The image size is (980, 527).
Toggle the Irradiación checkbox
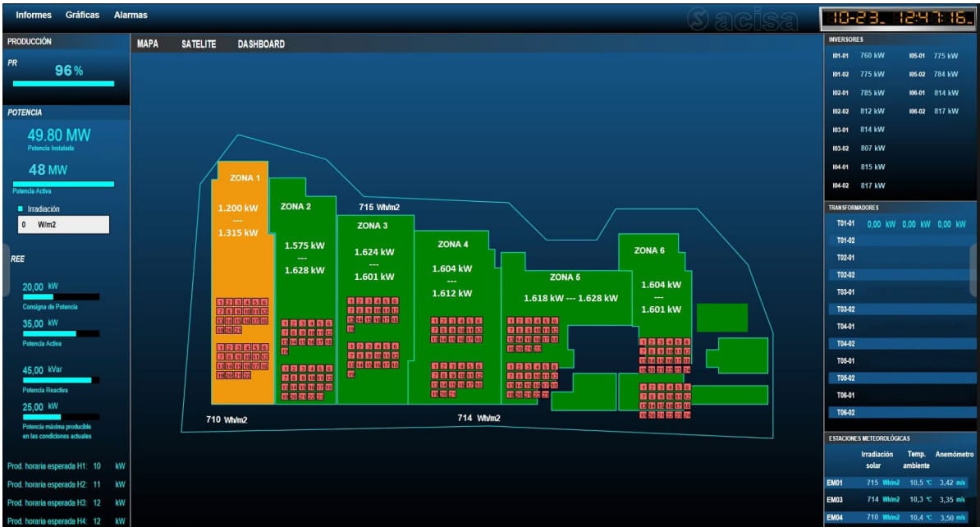click(21, 209)
